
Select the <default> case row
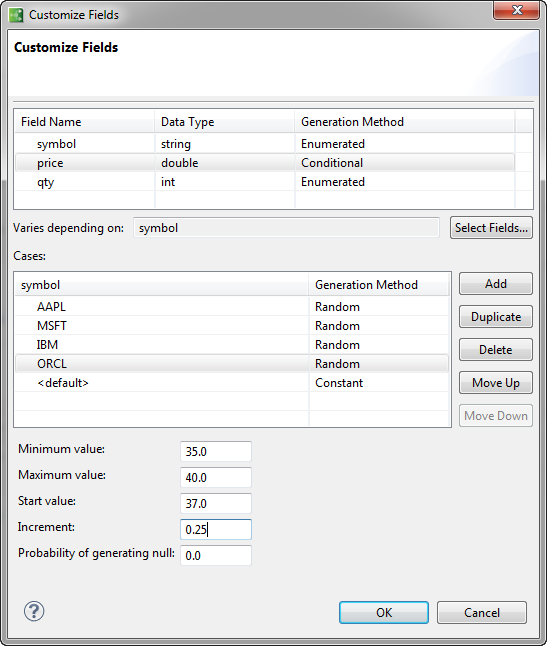(232, 383)
